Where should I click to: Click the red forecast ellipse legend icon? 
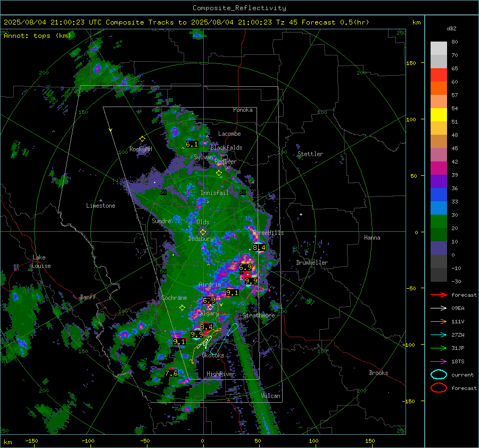439,388
